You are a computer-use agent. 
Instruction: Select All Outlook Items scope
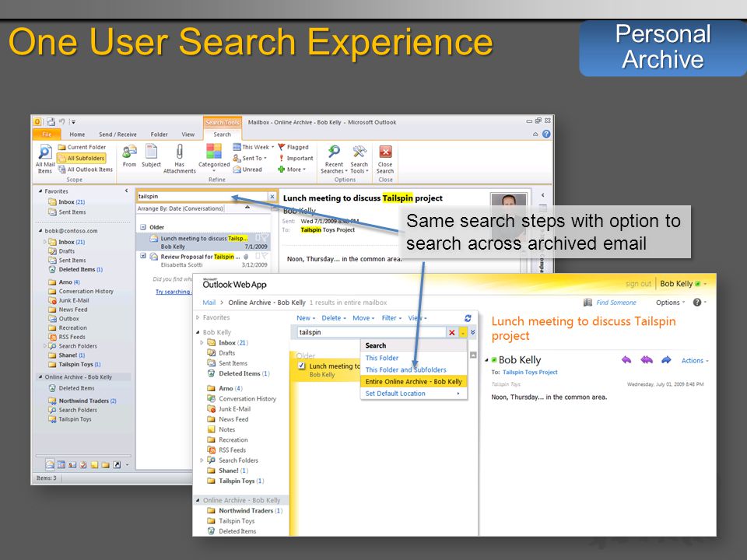[86, 170]
